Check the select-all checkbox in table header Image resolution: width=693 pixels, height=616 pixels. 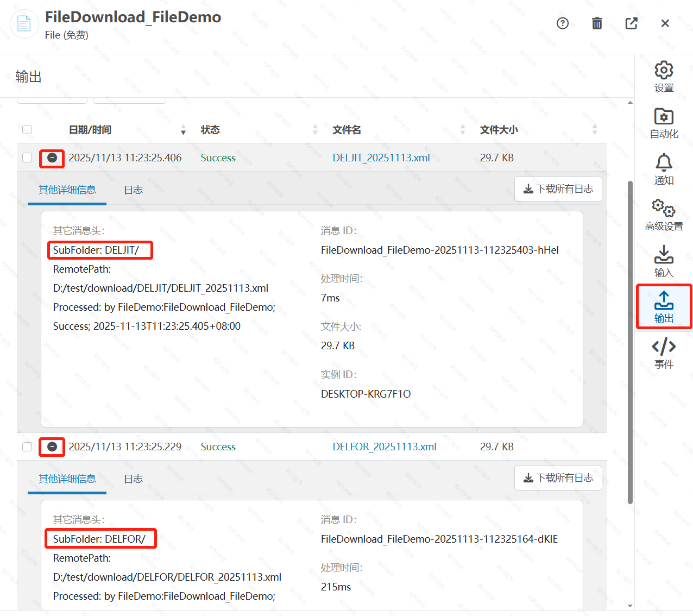coord(27,130)
